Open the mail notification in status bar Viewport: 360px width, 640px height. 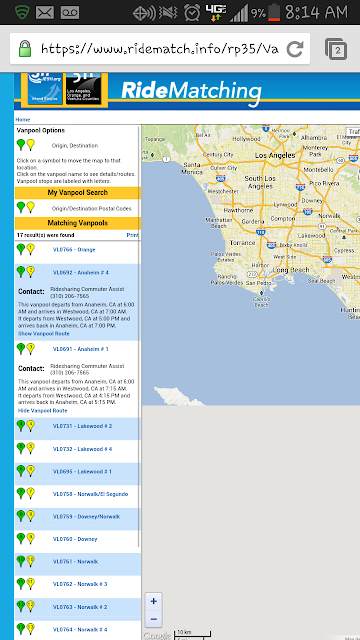point(45,13)
